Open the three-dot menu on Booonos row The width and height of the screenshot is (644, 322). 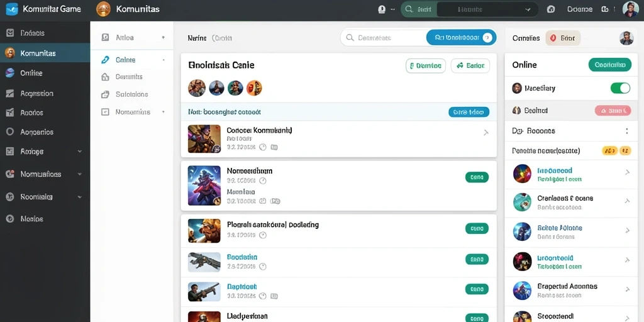[627, 131]
